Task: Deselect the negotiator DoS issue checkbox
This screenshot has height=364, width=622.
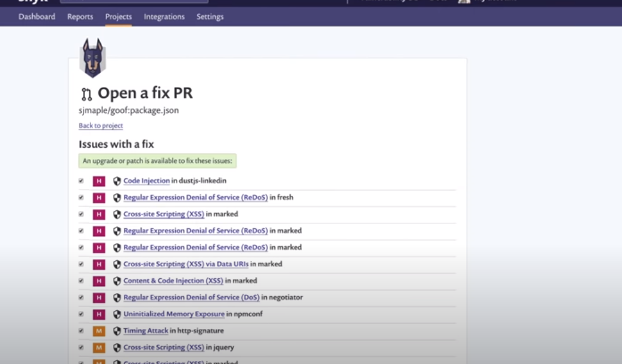Action: (x=81, y=297)
